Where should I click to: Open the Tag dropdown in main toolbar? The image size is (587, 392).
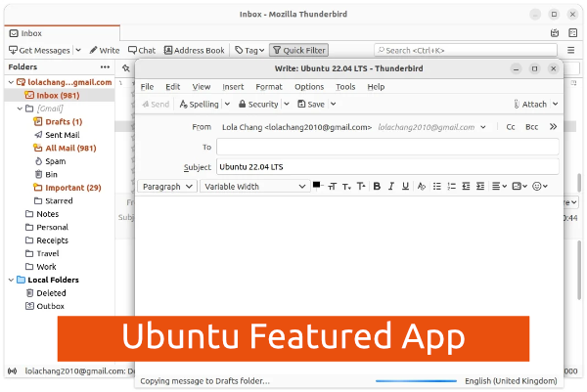coord(249,50)
